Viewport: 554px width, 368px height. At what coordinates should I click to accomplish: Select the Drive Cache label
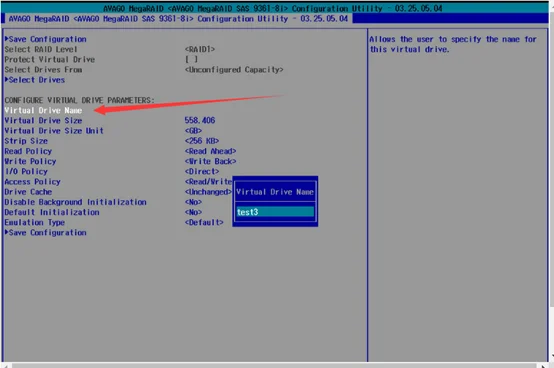point(28,192)
